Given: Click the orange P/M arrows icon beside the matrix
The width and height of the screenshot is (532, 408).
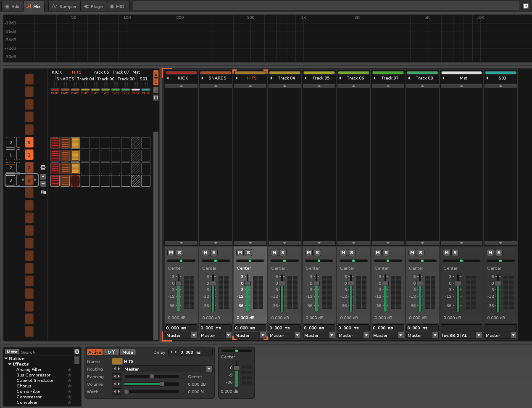Looking at the screenshot, I should pyautogui.click(x=156, y=78).
